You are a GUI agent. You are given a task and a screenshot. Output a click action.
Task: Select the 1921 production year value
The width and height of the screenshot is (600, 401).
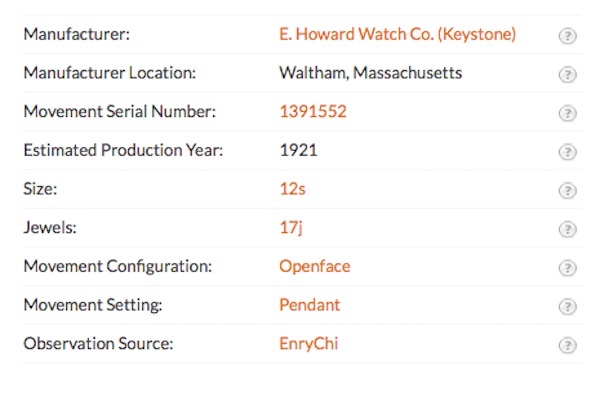tap(298, 150)
